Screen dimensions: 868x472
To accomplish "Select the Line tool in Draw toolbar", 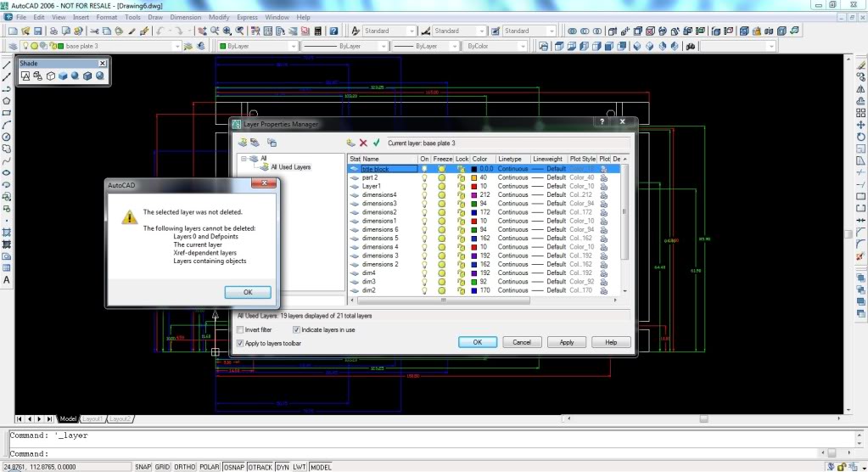I will pyautogui.click(x=7, y=65).
